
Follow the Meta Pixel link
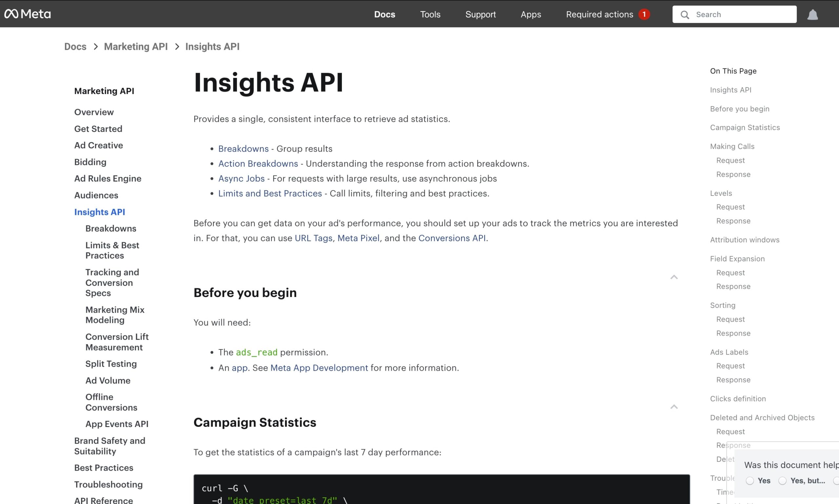click(358, 238)
